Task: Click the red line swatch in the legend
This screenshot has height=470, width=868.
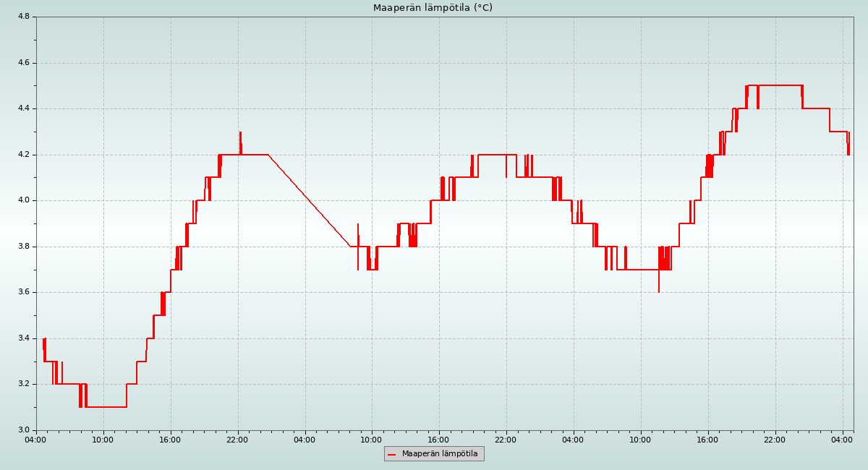Action: click(x=392, y=454)
